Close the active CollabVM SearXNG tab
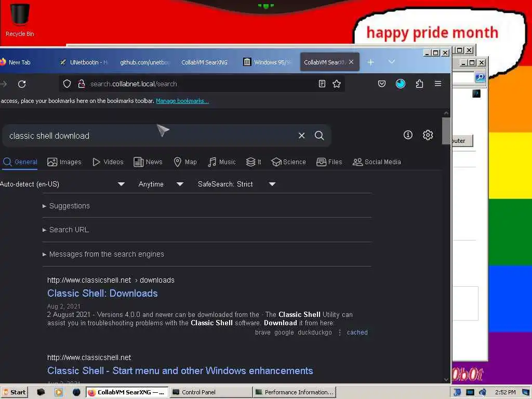This screenshot has width=532, height=399. (x=351, y=62)
